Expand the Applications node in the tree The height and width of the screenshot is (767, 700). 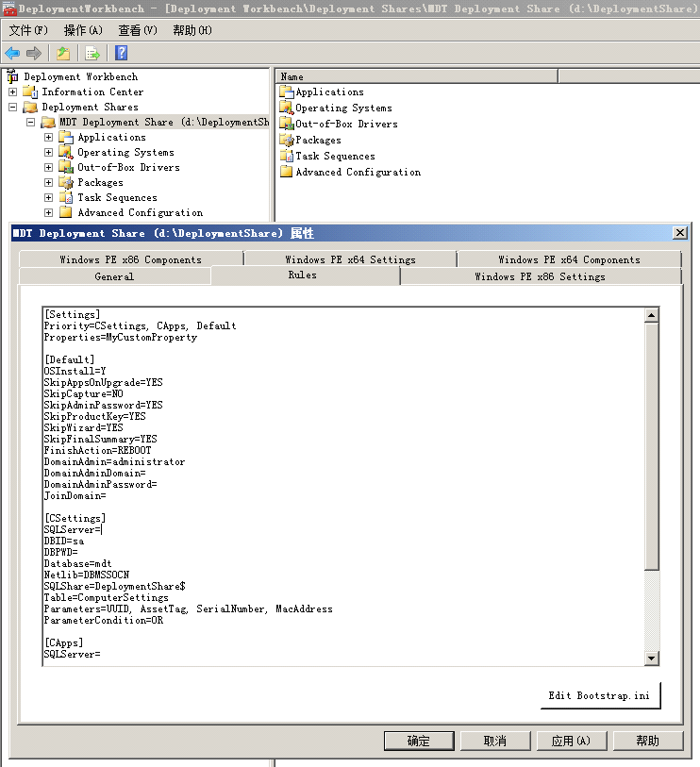[48, 138]
